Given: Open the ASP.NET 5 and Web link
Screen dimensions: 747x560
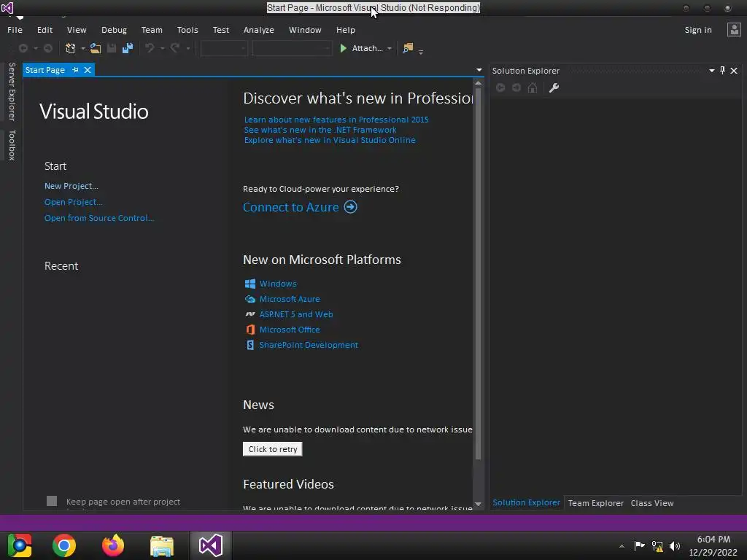Looking at the screenshot, I should 296,314.
